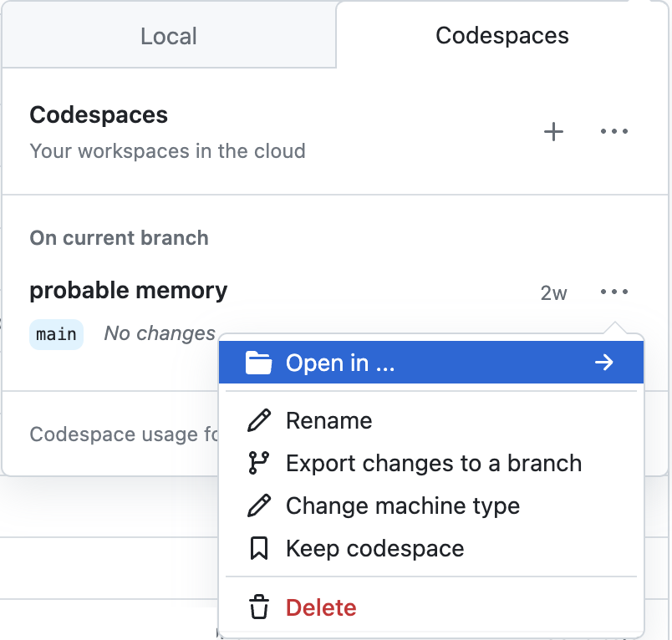This screenshot has width=672, height=640.
Task: Open the Codespaces overflow menu with three dots
Action: [614, 131]
